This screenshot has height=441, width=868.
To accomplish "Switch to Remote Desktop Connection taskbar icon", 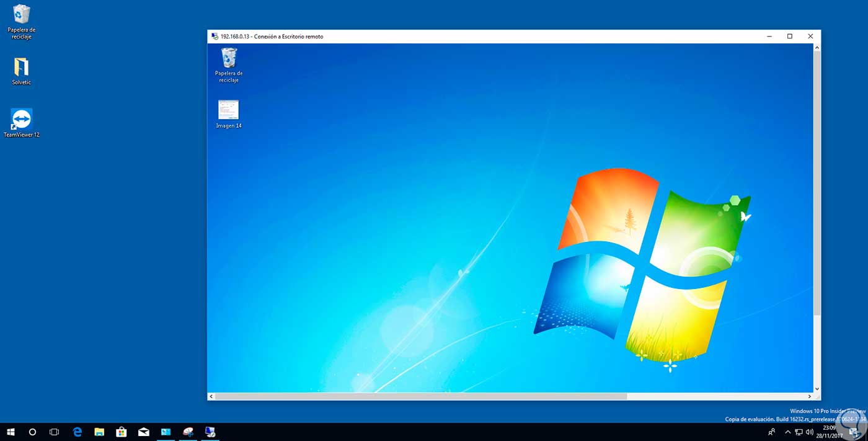I will (210, 432).
